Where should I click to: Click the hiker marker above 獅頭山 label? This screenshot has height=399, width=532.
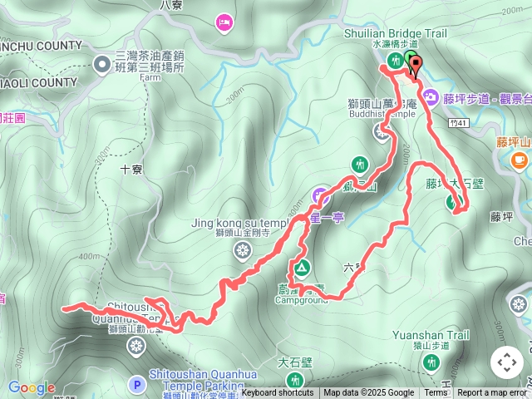coord(360,165)
